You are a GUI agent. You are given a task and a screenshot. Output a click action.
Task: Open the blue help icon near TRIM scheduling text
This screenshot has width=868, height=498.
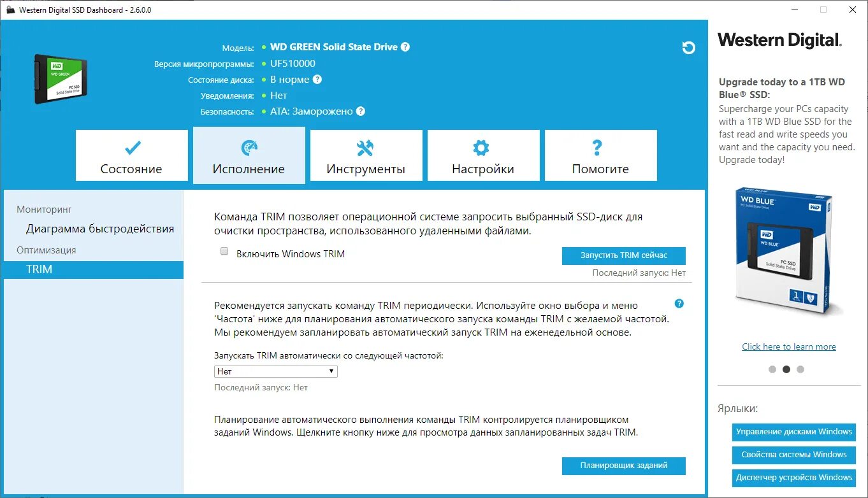click(x=679, y=304)
